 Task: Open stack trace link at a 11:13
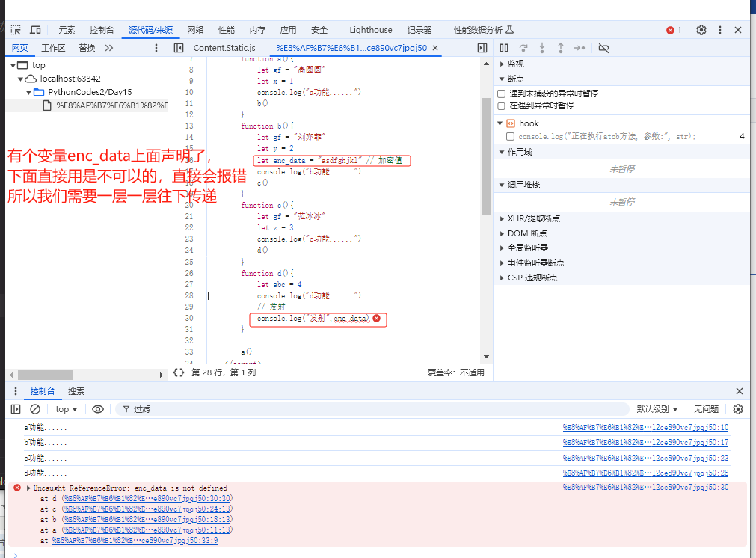tap(147, 530)
